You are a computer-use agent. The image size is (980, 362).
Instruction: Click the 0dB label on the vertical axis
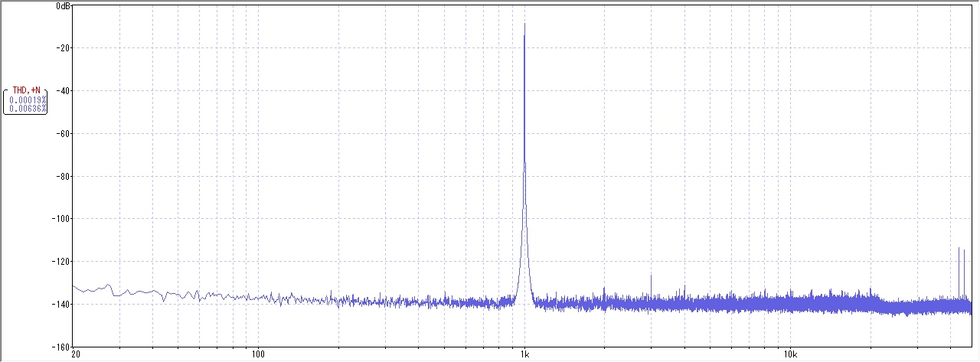(x=64, y=6)
